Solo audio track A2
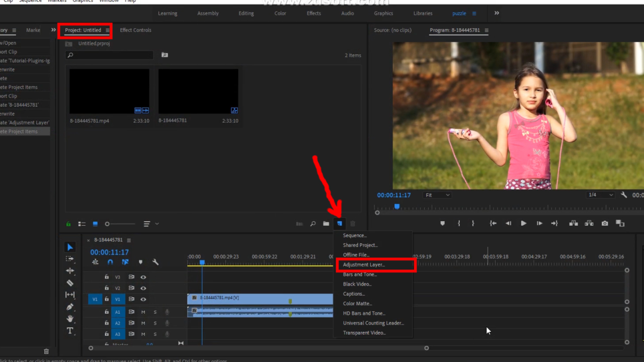 (155, 323)
